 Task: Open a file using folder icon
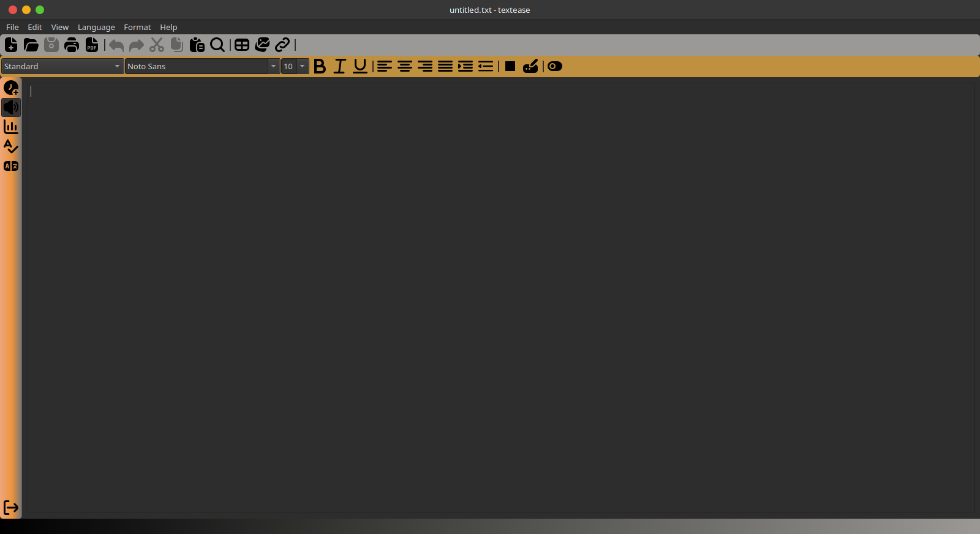point(31,45)
